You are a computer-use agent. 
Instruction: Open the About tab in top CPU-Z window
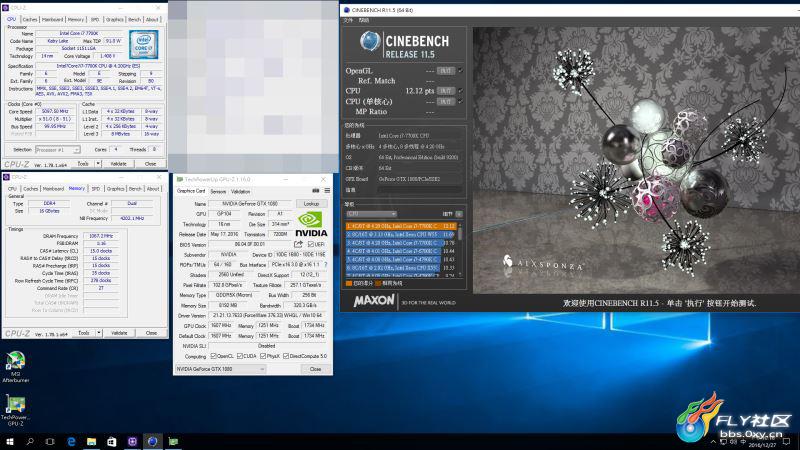[x=152, y=19]
